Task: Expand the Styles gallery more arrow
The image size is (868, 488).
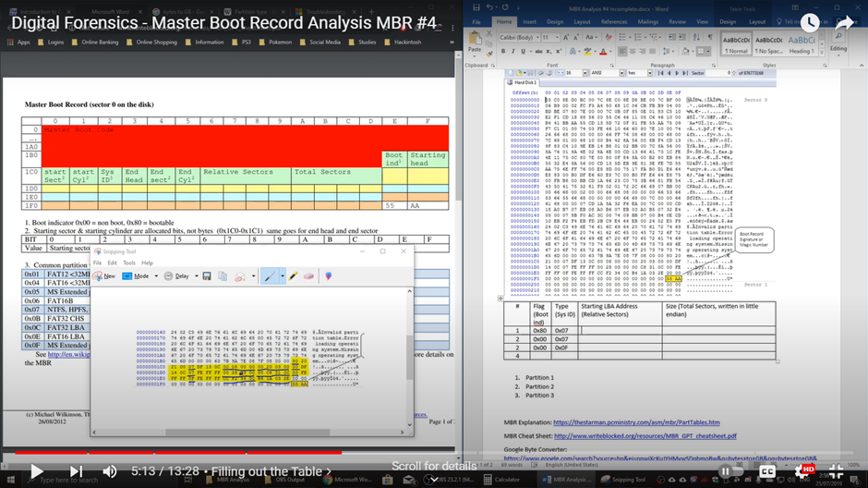Action: [822, 52]
